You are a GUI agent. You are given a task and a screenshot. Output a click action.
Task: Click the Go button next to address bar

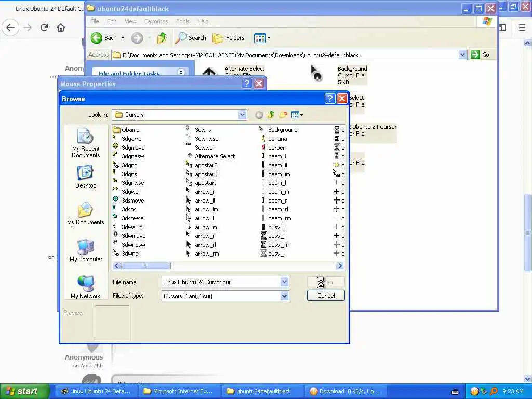(480, 54)
